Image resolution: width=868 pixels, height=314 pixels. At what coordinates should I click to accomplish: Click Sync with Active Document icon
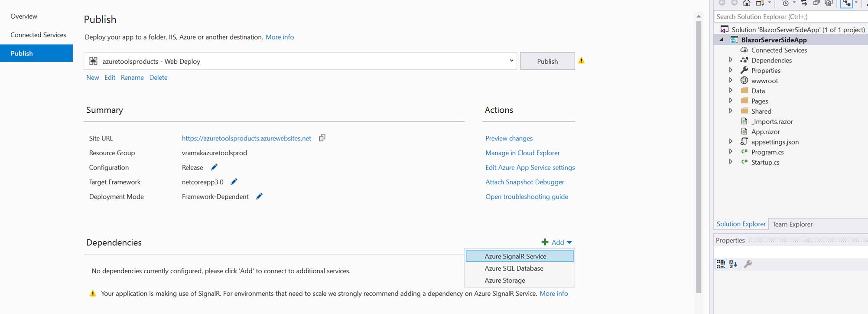point(804,3)
